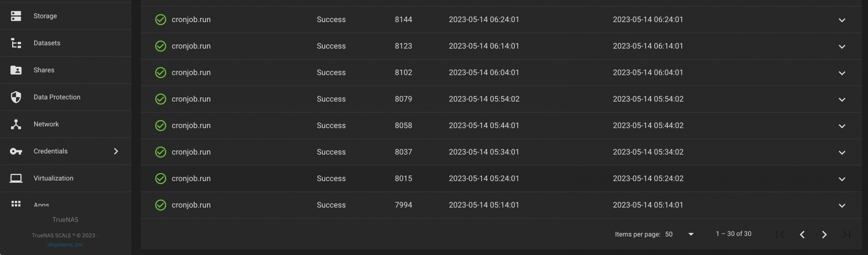Open the Network icon in sidebar

pos(16,124)
